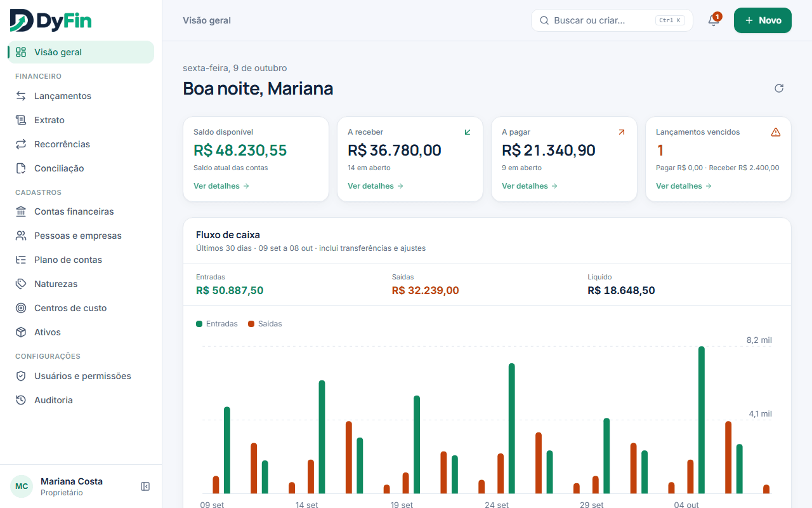Click the green Novo button
The width and height of the screenshot is (812, 508).
[763, 20]
